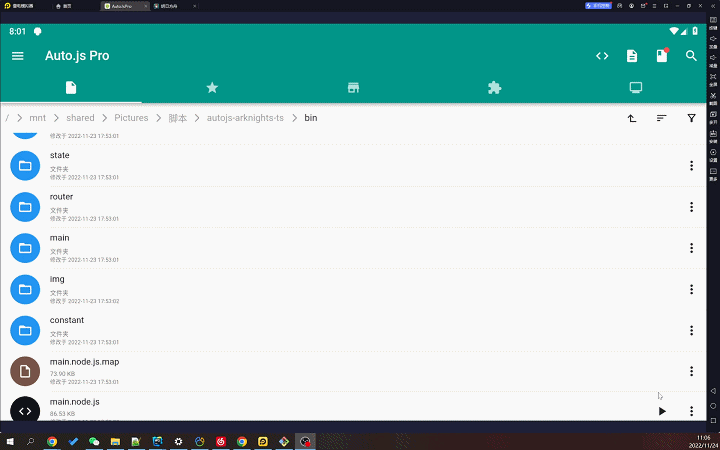The width and height of the screenshot is (720, 450).
Task: Open emulator screenshot scissors tool
Action: click(x=713, y=98)
